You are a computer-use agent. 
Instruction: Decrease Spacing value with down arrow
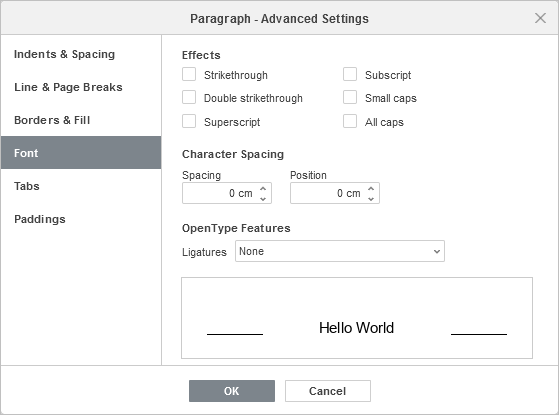pyautogui.click(x=263, y=199)
